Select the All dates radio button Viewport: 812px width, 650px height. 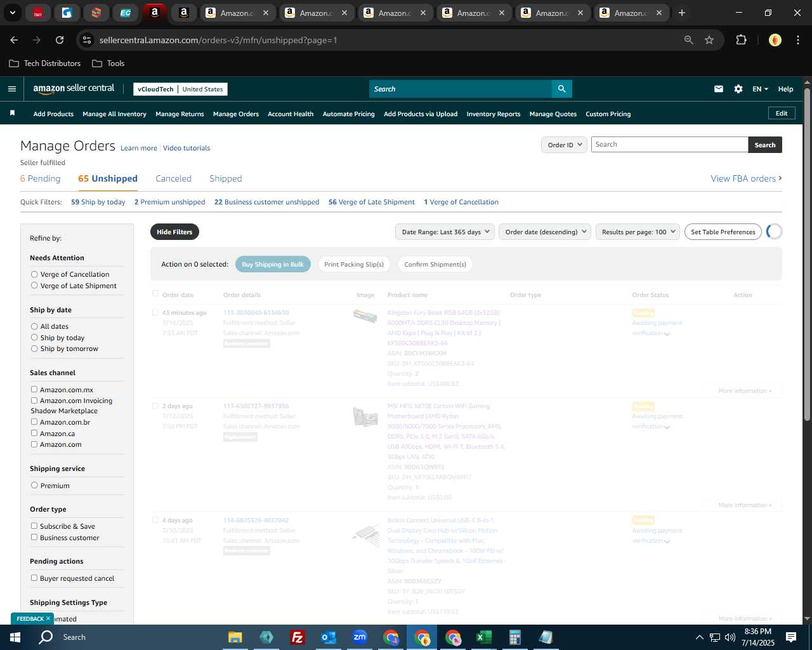(34, 326)
